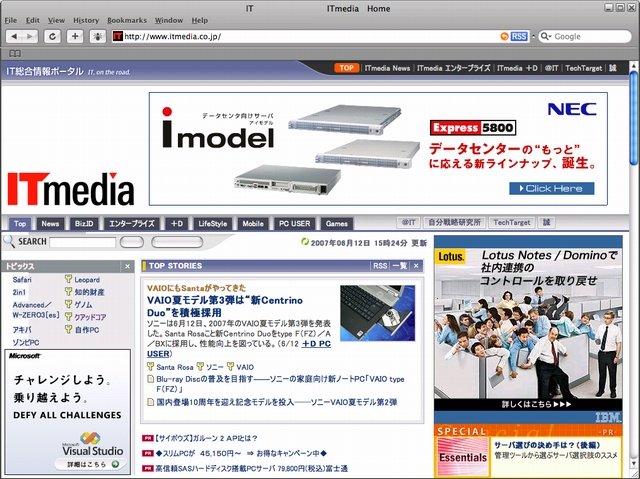
Task: Open the File menu
Action: [x=11, y=20]
